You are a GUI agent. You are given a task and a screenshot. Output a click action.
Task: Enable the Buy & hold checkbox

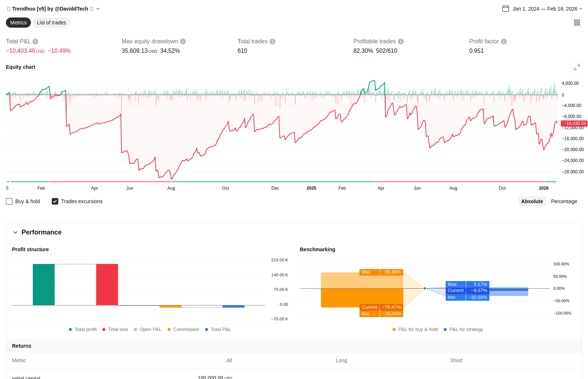9,201
